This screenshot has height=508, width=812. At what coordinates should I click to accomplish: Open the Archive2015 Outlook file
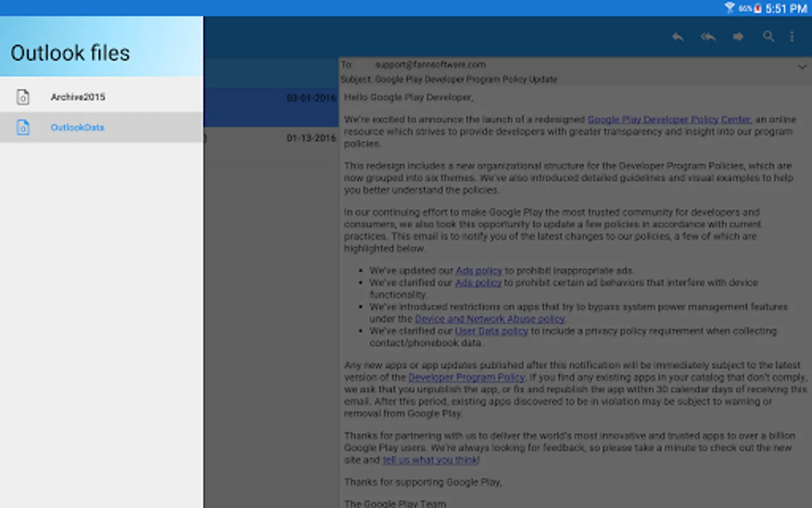(101, 97)
